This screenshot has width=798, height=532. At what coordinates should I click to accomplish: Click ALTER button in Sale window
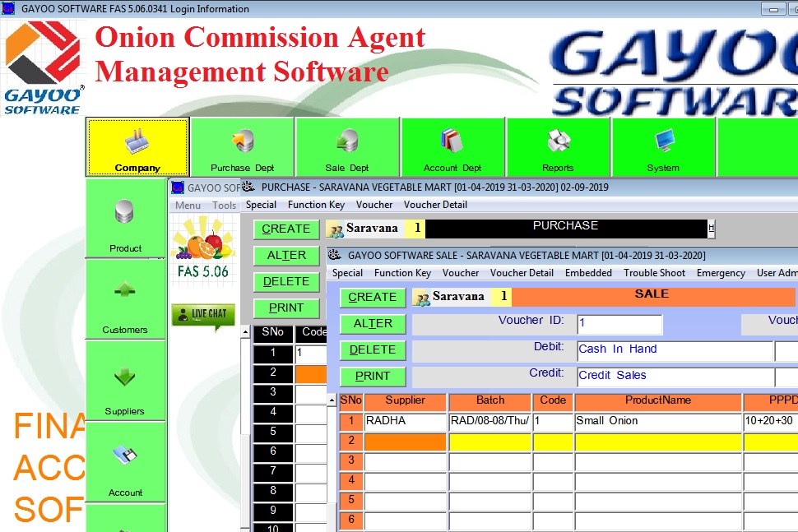click(x=373, y=323)
